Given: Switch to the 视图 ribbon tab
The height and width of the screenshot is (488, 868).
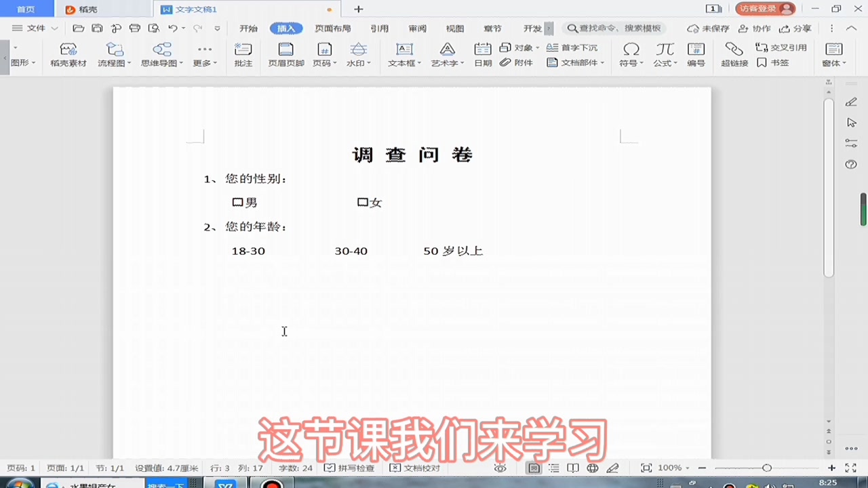Looking at the screenshot, I should point(455,28).
